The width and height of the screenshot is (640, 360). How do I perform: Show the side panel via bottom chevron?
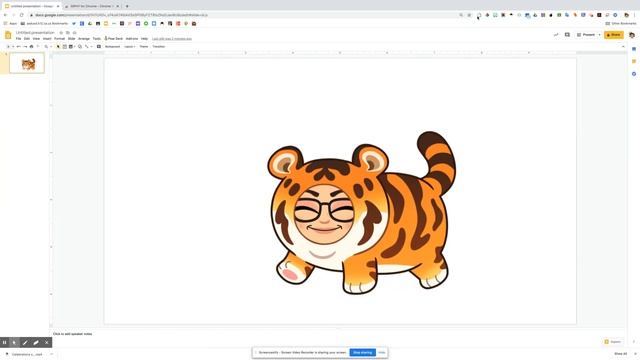(x=634, y=342)
